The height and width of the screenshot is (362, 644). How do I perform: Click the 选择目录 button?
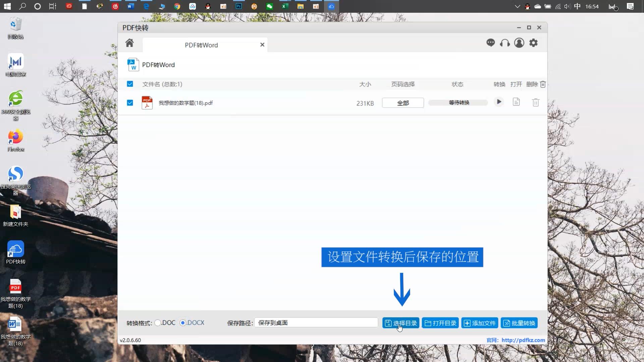[400, 323]
